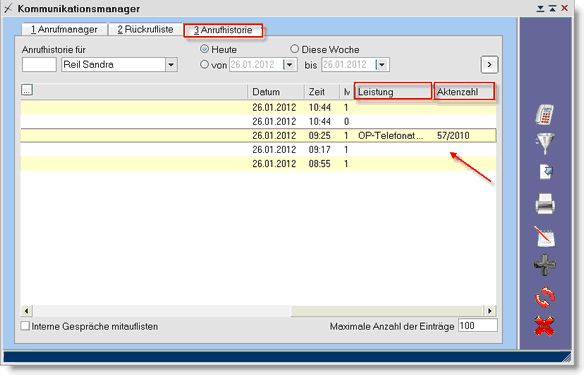Click the small ellipsis box above the list

27,90
